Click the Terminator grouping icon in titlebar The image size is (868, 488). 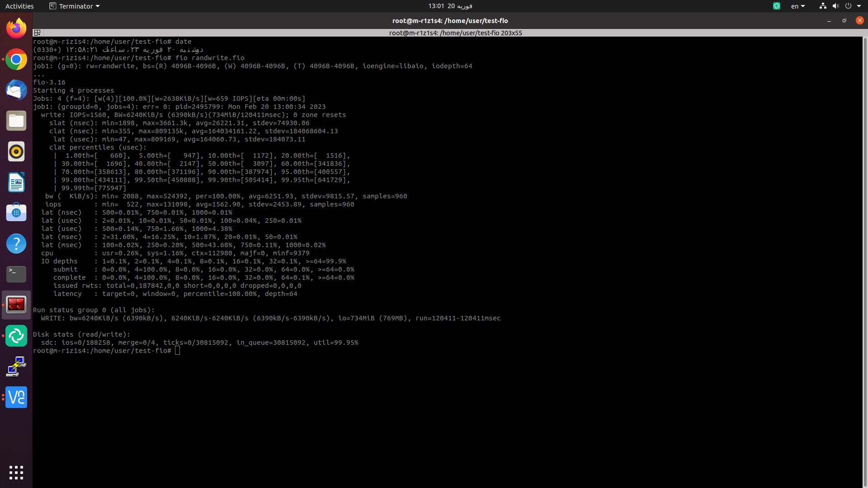[x=38, y=33]
